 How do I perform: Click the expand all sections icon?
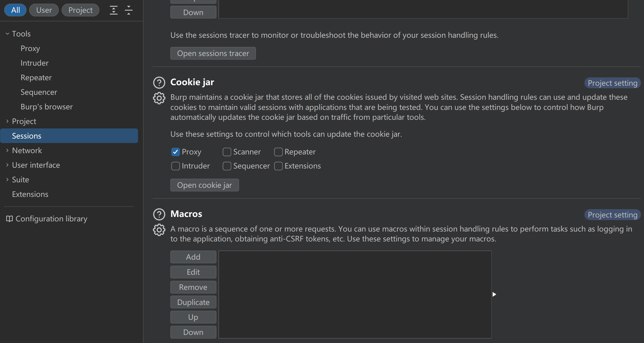114,10
